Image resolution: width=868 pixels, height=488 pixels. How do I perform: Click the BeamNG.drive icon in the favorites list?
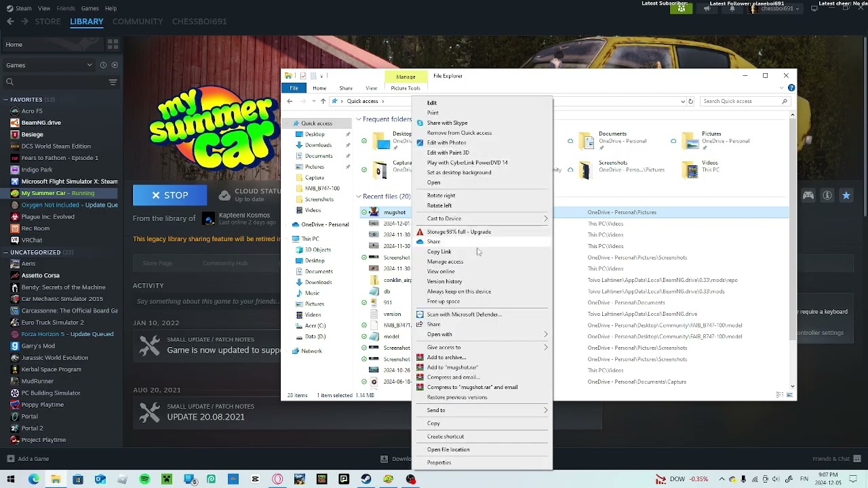[15, 123]
